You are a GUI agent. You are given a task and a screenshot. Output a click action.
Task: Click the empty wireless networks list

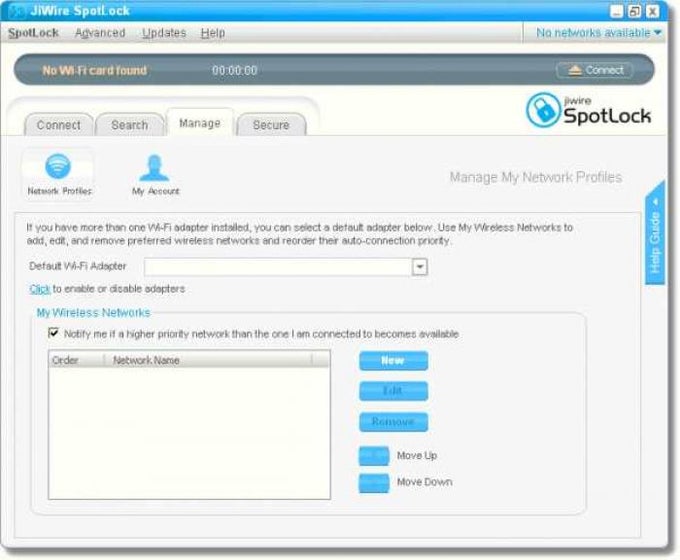[x=190, y=433]
